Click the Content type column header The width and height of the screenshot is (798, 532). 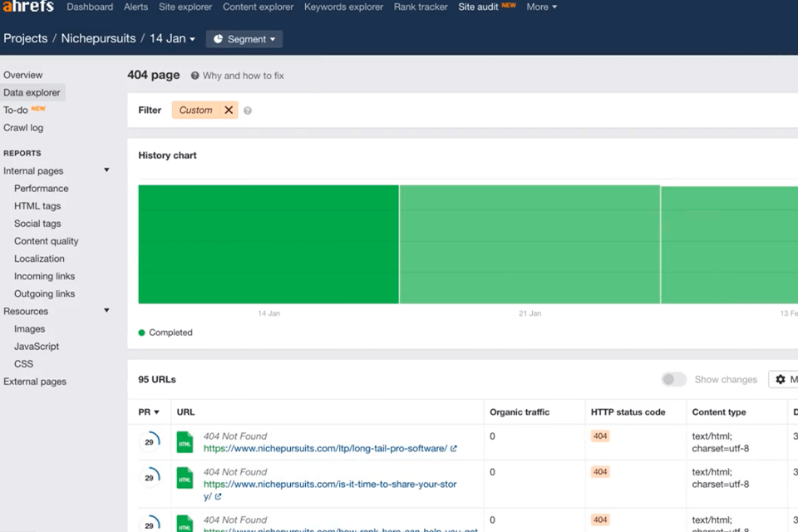[x=718, y=411]
